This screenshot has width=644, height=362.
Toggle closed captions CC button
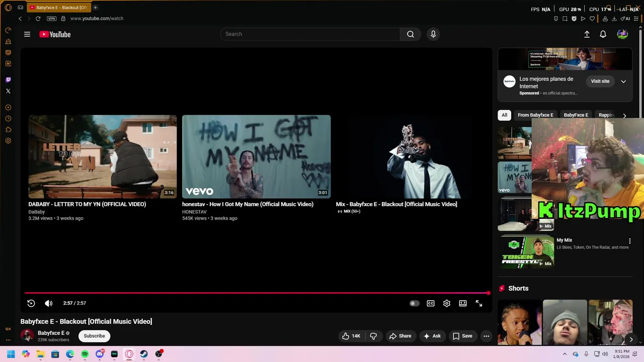pos(431,303)
